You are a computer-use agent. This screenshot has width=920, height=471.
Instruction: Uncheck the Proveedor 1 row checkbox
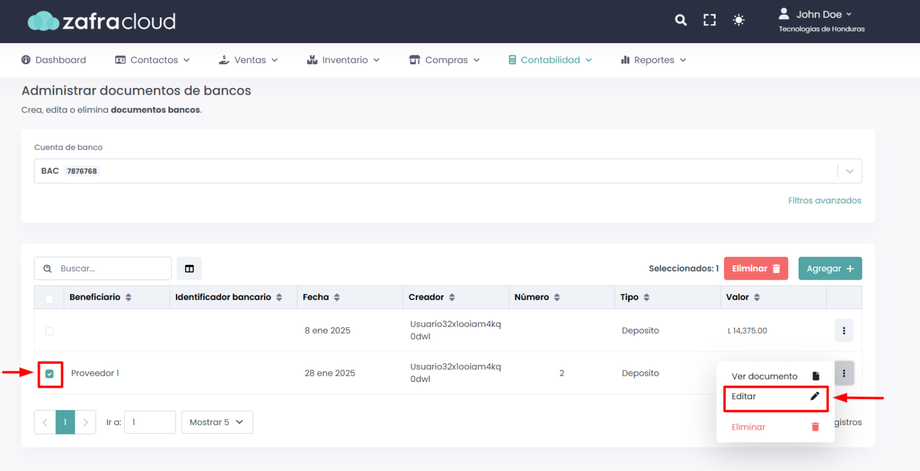(49, 374)
